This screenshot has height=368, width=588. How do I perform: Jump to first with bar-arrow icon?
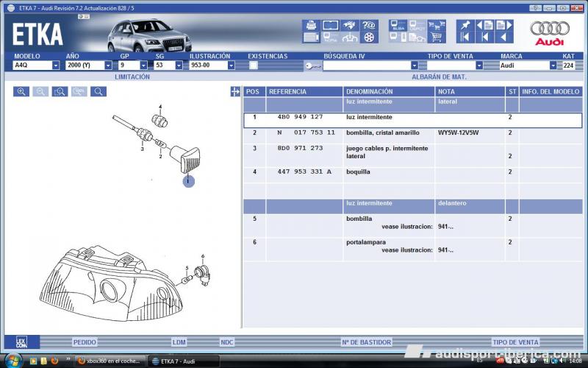465,38
